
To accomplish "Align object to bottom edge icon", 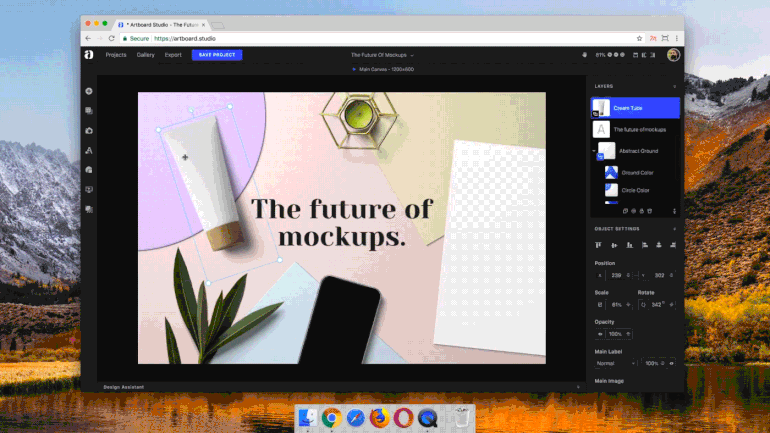I will [629, 245].
